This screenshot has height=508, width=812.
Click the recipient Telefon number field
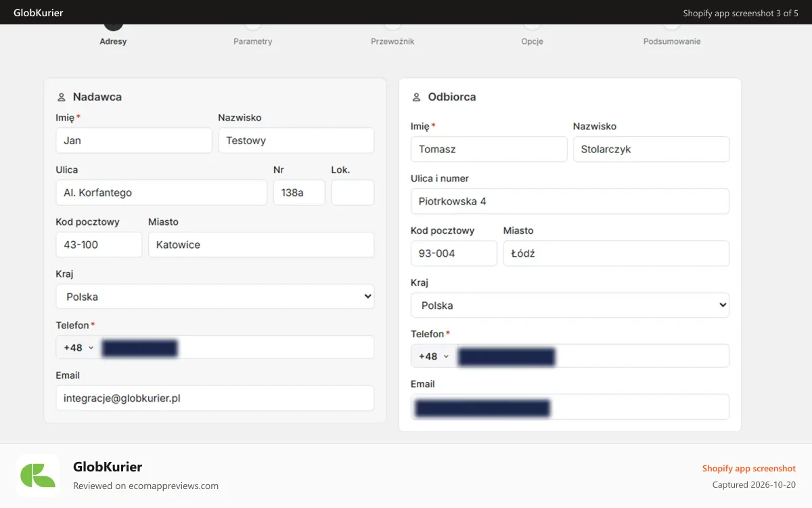pos(592,356)
